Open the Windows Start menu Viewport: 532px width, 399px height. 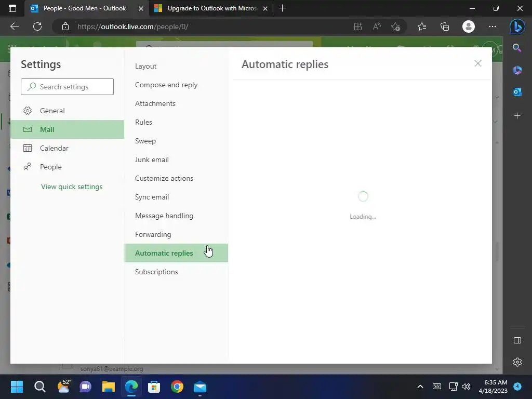17,387
